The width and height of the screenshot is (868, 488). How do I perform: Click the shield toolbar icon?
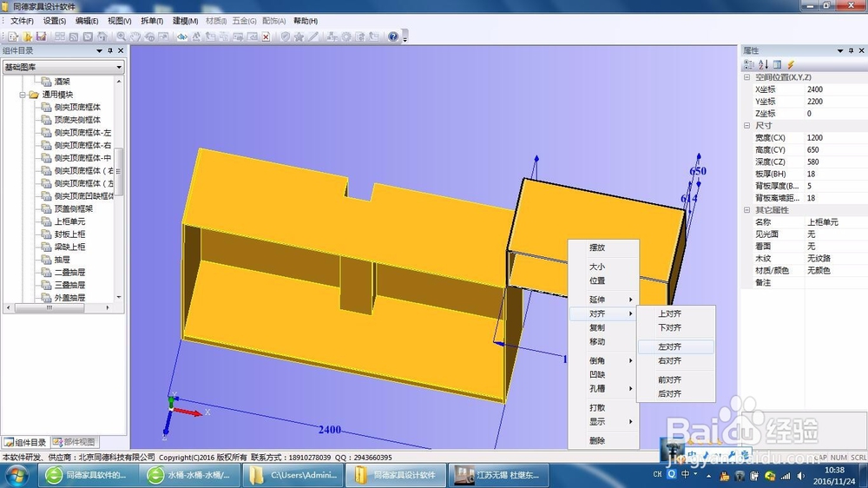285,36
